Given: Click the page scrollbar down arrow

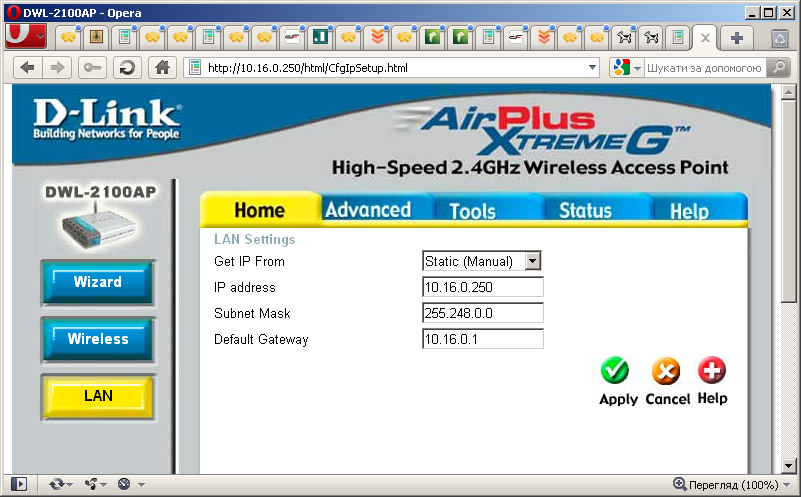Looking at the screenshot, I should [x=788, y=466].
